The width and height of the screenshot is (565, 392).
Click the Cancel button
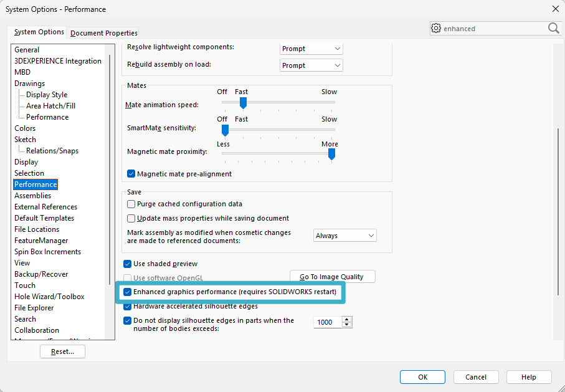(476, 377)
